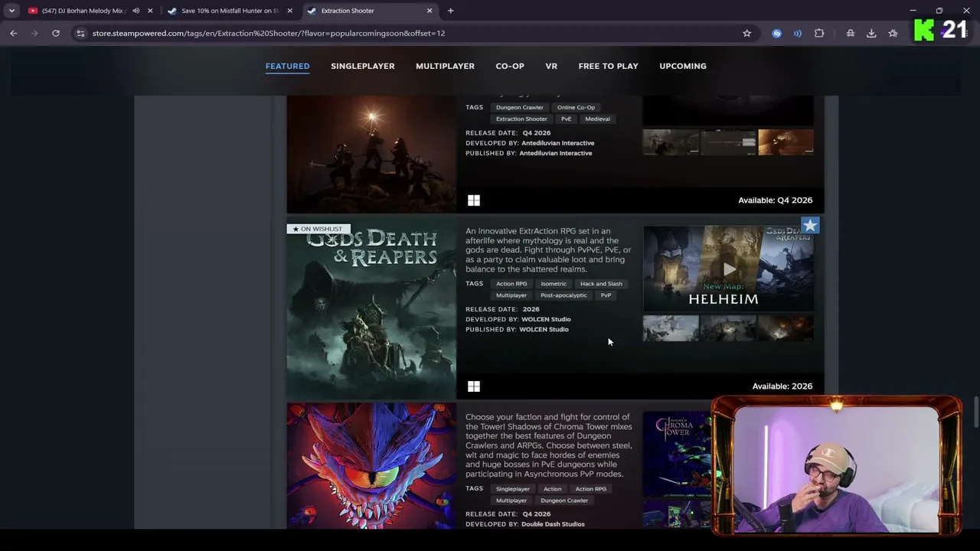
Task: Toggle the blue wishlist star on Gods Death & Reapers
Action: [x=810, y=225]
